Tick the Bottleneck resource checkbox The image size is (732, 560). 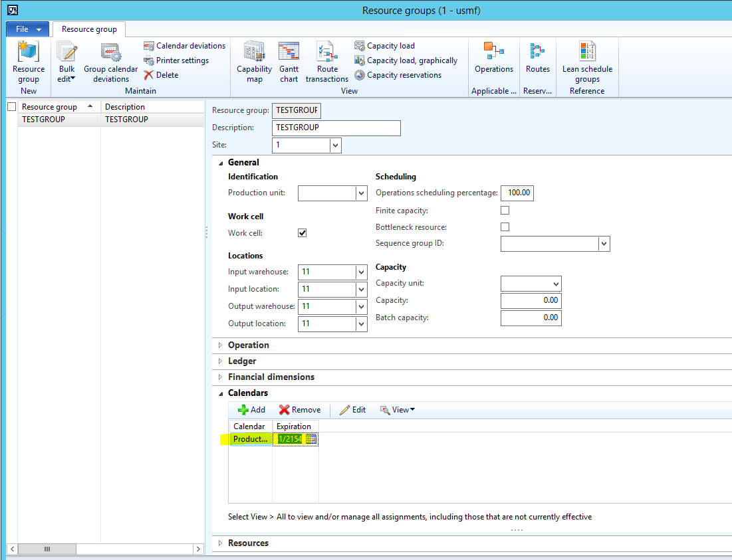505,227
